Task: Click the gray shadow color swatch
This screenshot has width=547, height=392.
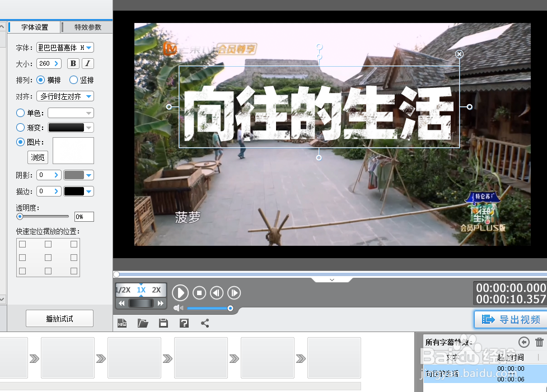Action: [74, 175]
